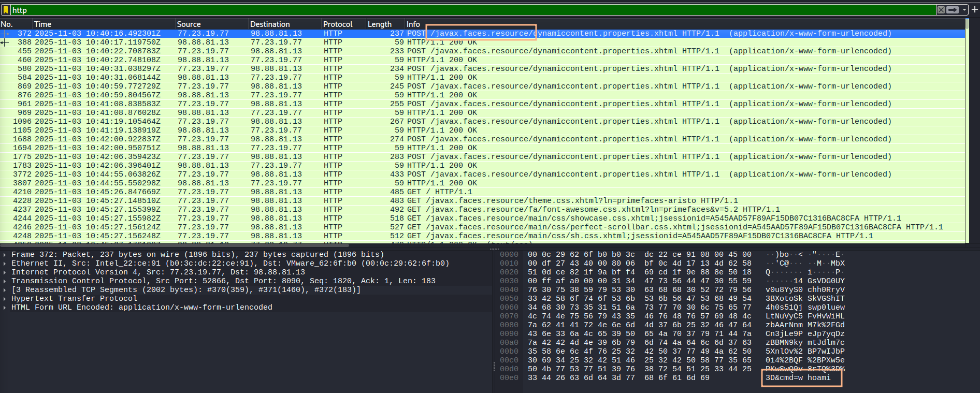Select packet 1775 POST with length 283

[482, 156]
